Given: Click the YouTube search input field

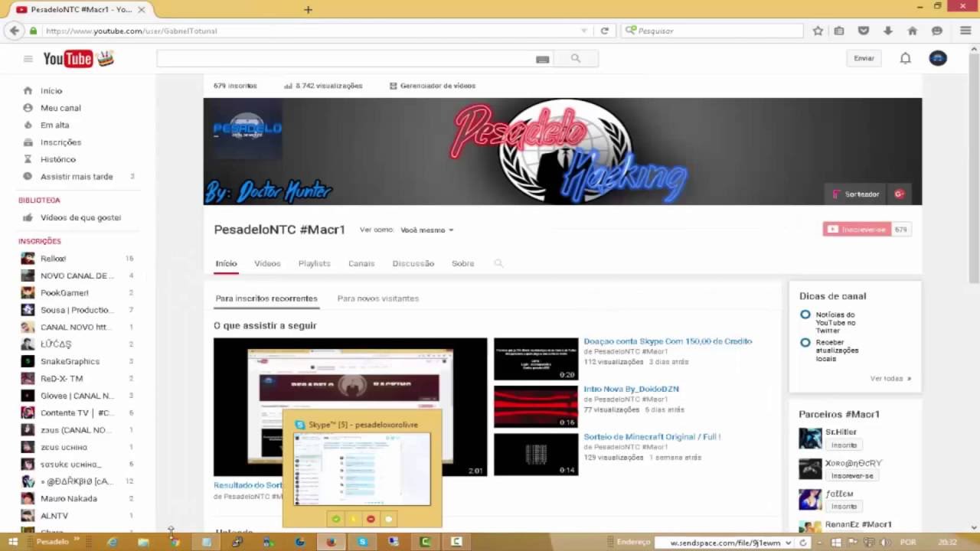Looking at the screenshot, I should click(345, 58).
